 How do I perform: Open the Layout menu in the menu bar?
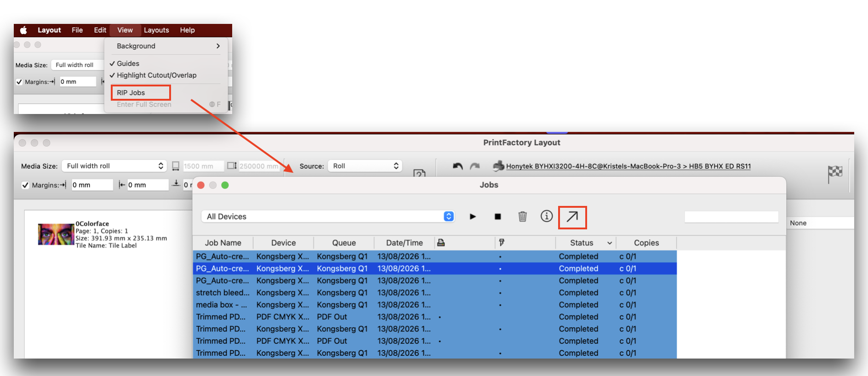pos(49,30)
